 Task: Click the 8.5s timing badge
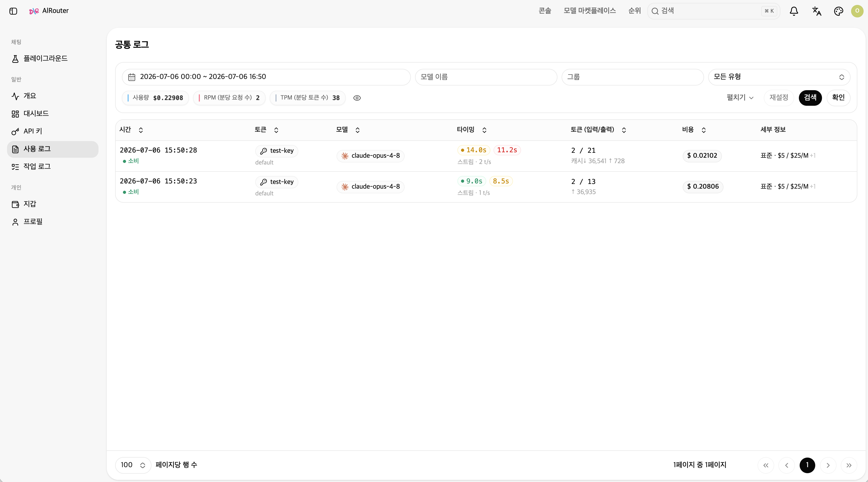coord(501,181)
